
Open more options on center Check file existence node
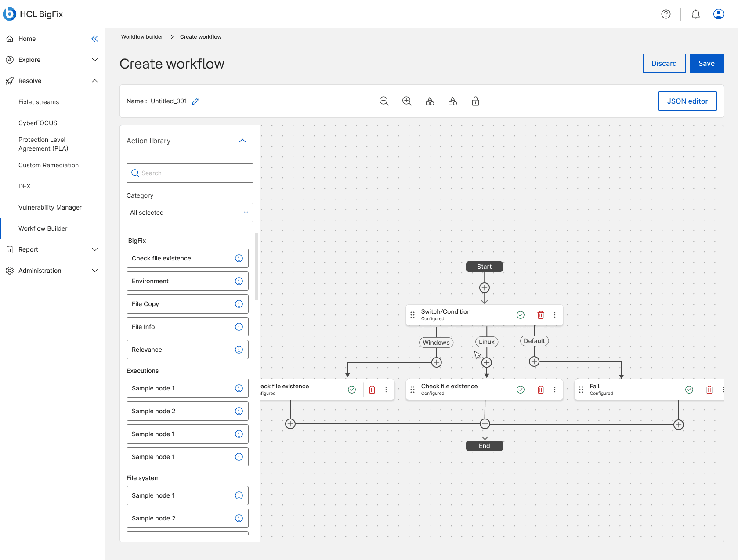[x=555, y=390]
